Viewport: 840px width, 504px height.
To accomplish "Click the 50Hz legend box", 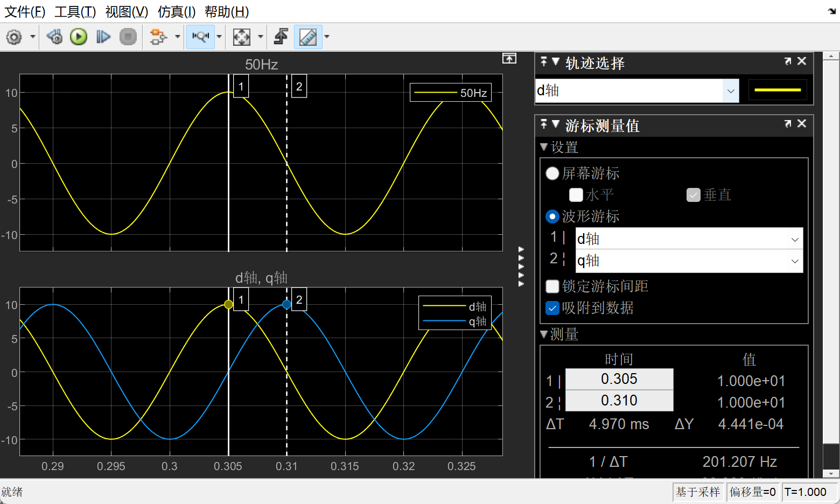I will [x=451, y=93].
